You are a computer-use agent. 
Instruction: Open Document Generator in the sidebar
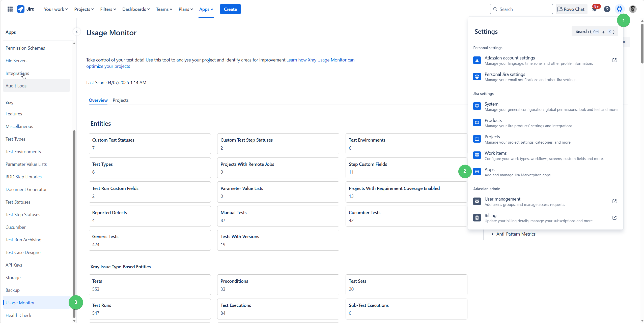coord(36,189)
